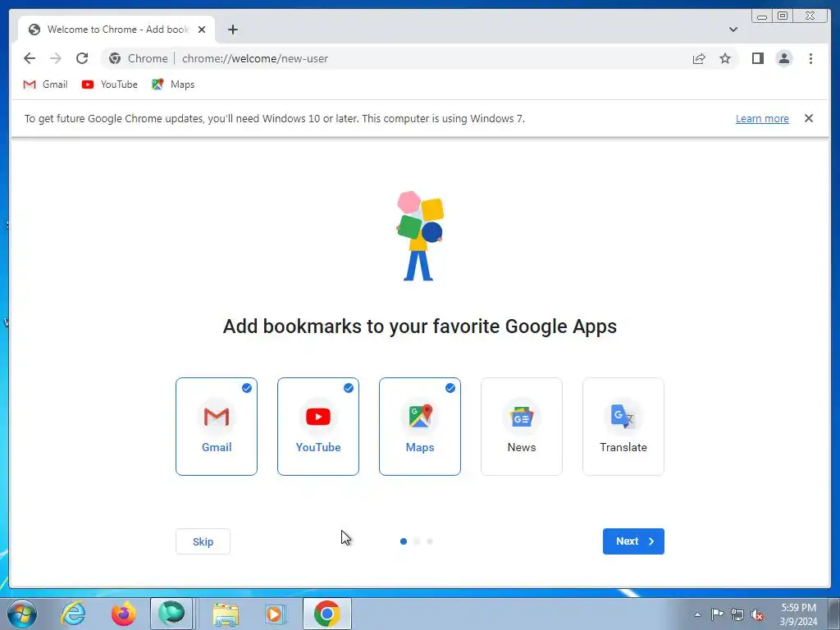The height and width of the screenshot is (630, 840).
Task: Minimize the Chrome window
Action: pyautogui.click(x=762, y=16)
